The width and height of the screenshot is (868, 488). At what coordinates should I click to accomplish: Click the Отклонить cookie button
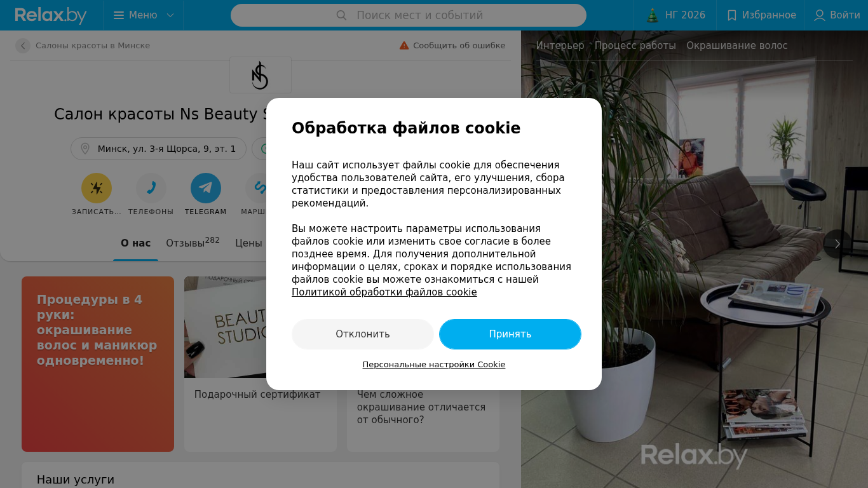click(x=363, y=334)
